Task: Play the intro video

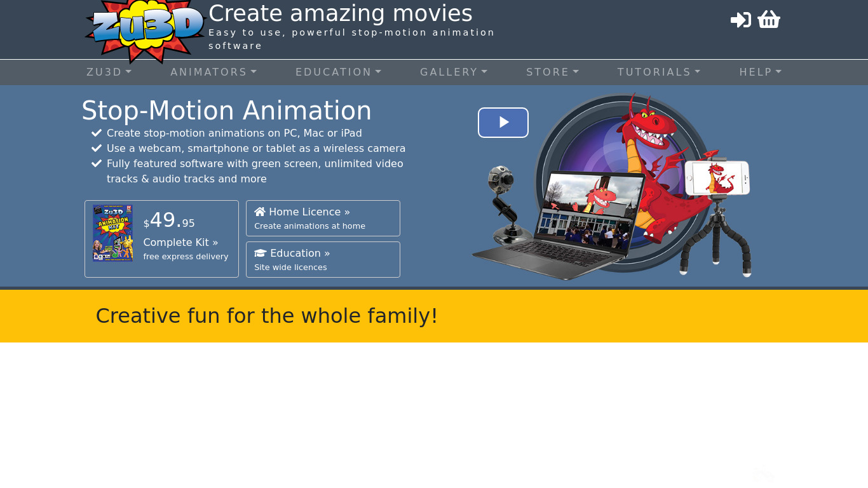Action: pyautogui.click(x=503, y=123)
